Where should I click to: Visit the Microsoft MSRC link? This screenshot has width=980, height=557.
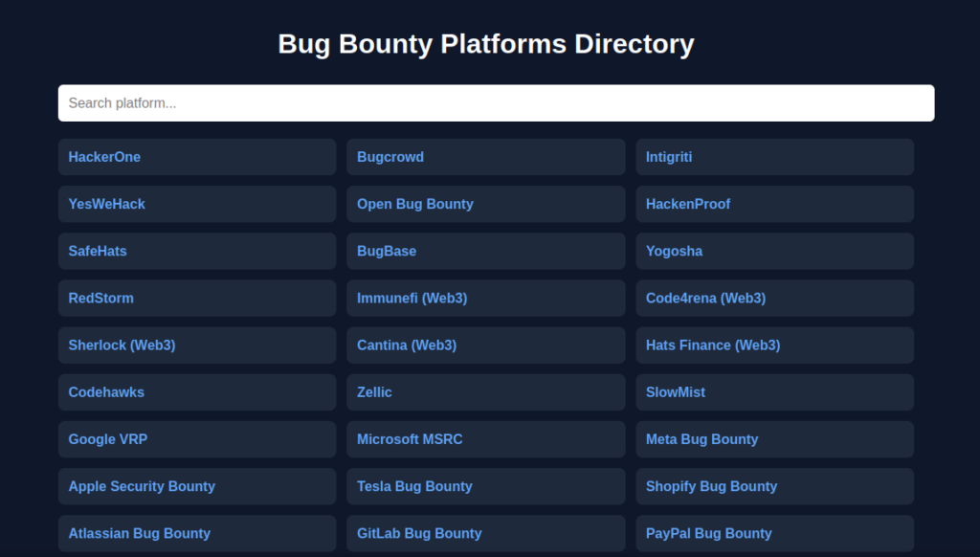click(x=410, y=439)
